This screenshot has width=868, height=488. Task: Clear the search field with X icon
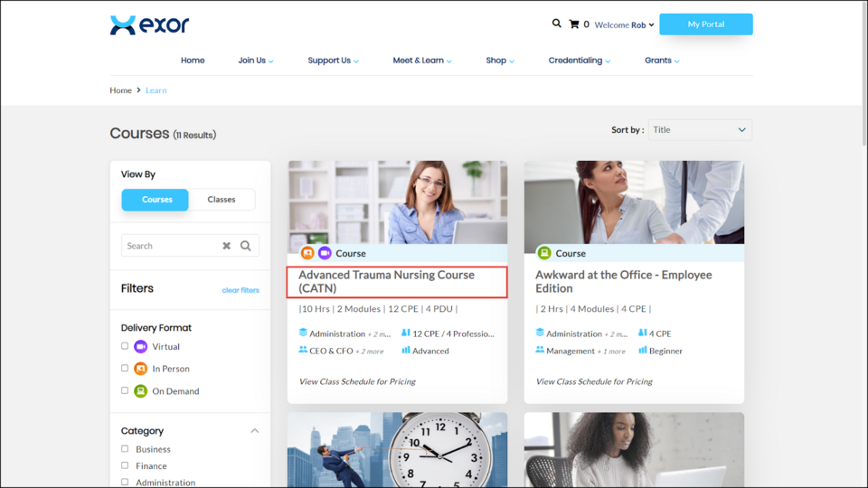click(227, 246)
